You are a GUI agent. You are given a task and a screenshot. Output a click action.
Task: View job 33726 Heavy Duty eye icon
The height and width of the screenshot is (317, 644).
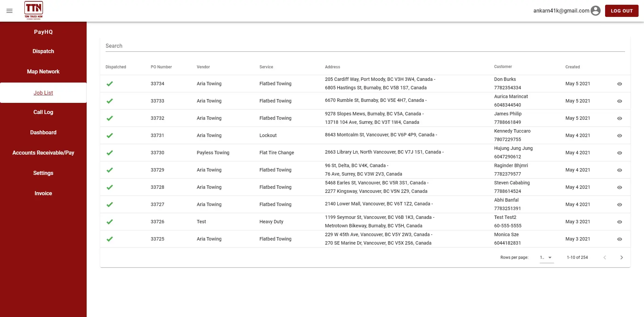619,222
